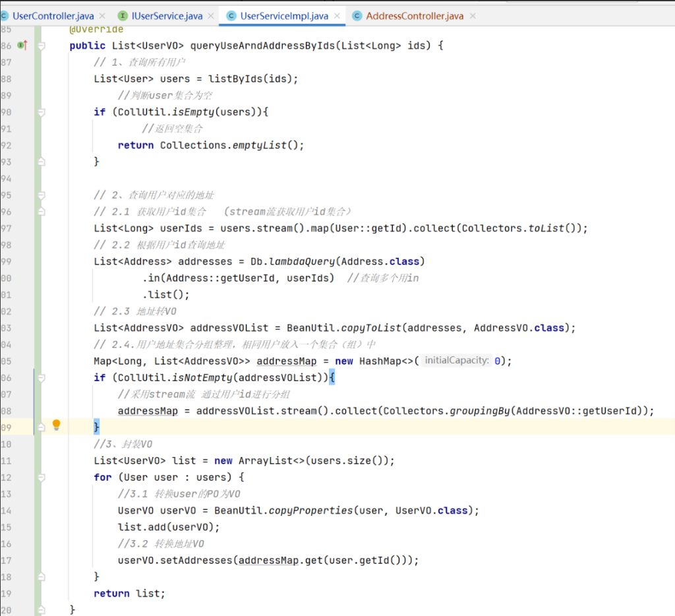Switch to the UserController.java tab
This screenshot has width=675, height=616.
pos(53,16)
